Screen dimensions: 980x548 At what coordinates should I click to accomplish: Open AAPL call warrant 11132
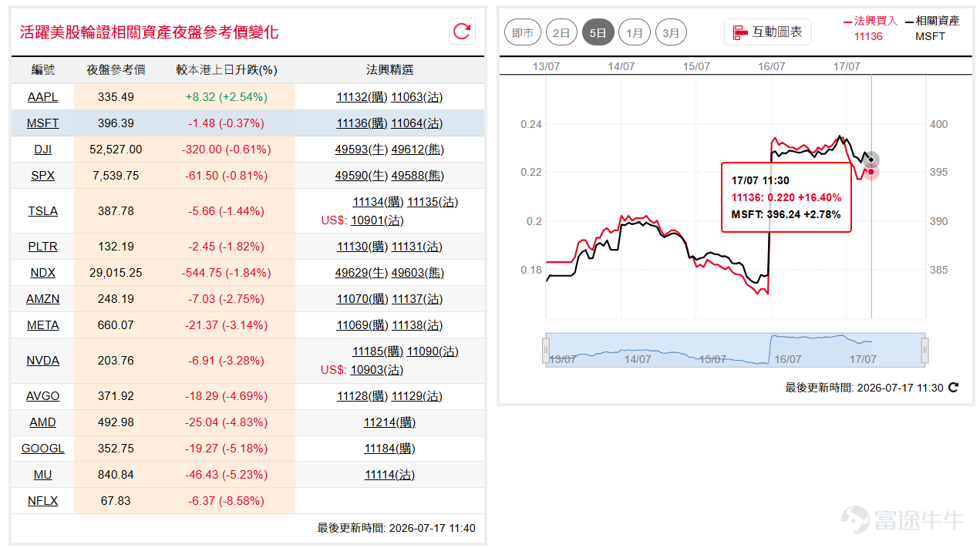coord(362,97)
